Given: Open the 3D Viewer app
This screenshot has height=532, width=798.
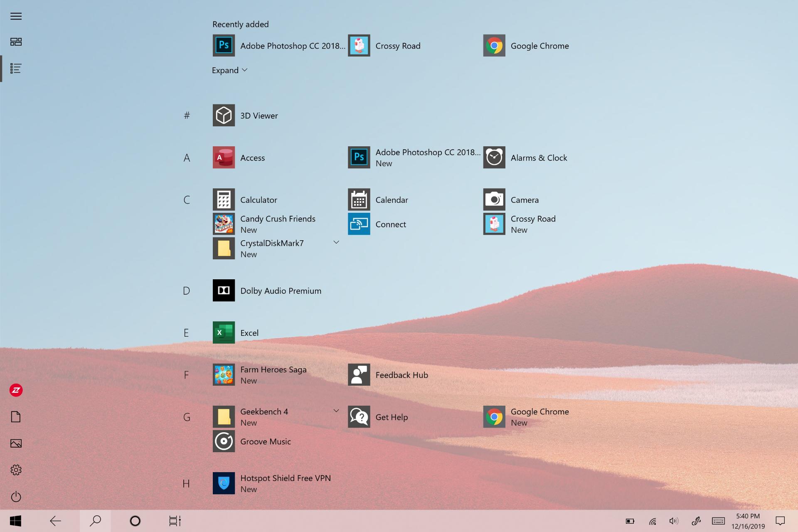Looking at the screenshot, I should click(x=245, y=116).
